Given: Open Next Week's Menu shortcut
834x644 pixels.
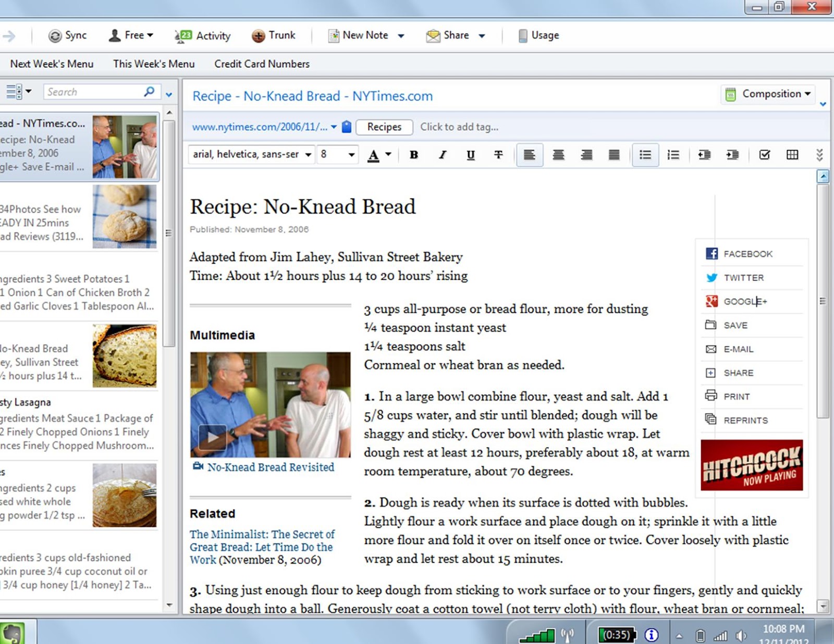Looking at the screenshot, I should coord(52,64).
